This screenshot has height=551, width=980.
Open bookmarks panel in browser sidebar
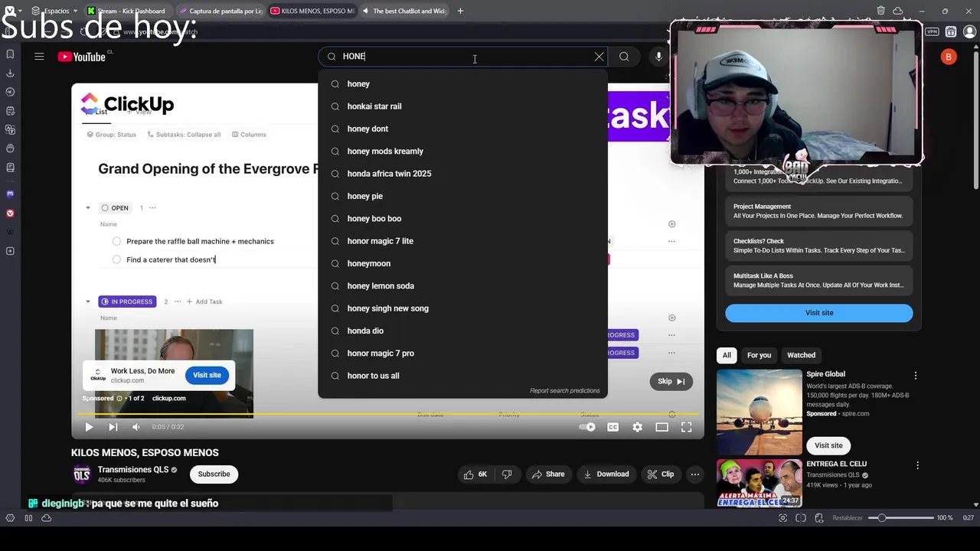pos(10,54)
